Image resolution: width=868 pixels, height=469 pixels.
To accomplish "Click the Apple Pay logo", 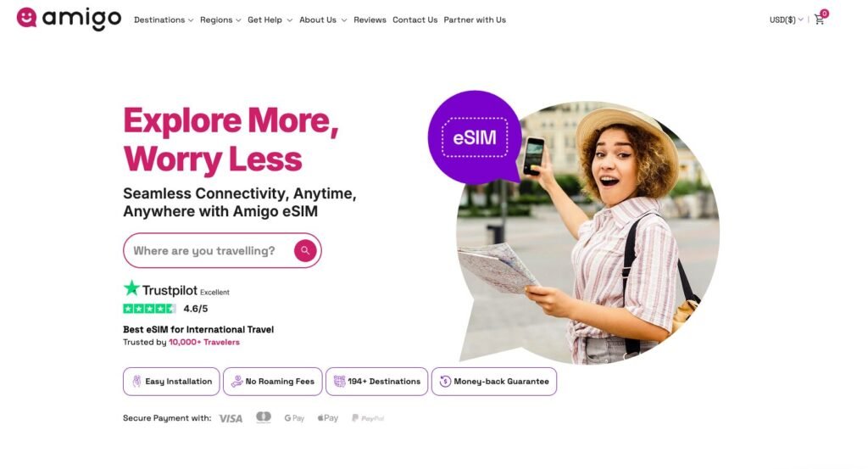I will coord(328,418).
